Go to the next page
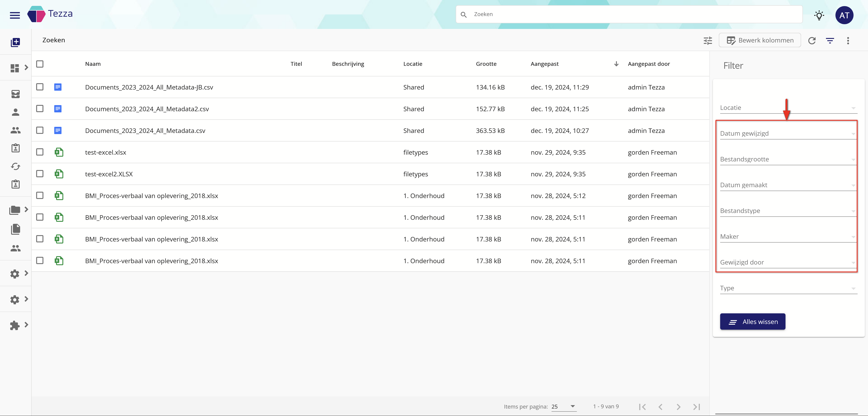This screenshot has width=868, height=416. 678,407
